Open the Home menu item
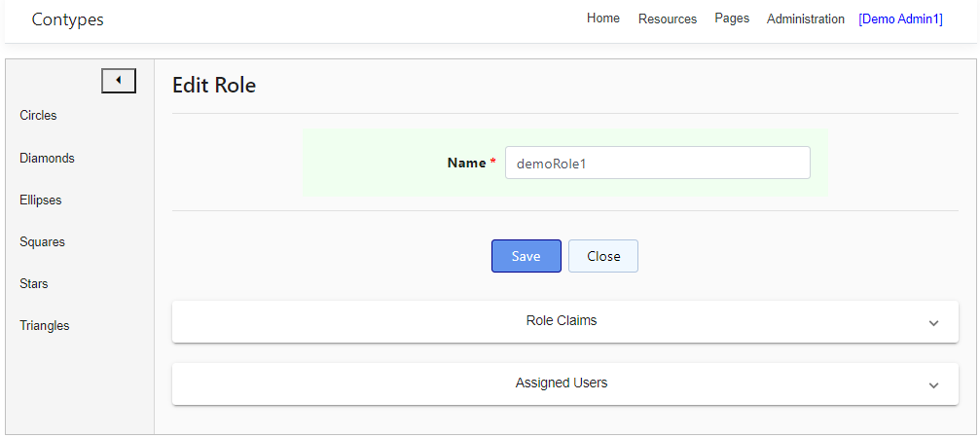980x438 pixels. pos(603,18)
